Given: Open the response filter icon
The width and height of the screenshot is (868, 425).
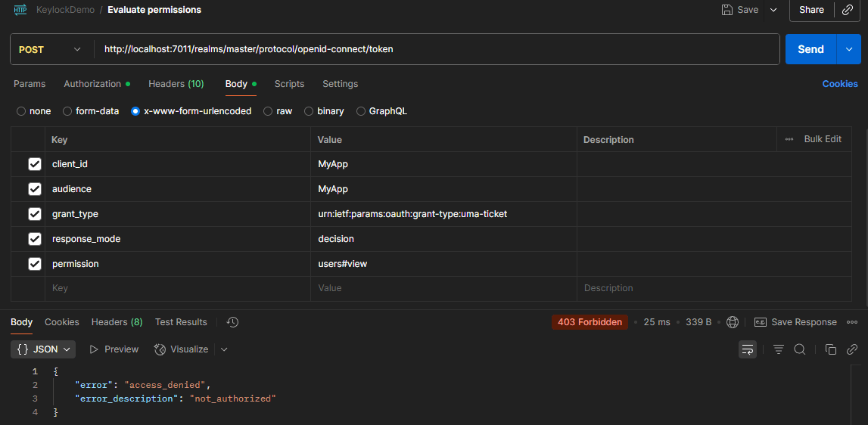Looking at the screenshot, I should click(x=778, y=349).
